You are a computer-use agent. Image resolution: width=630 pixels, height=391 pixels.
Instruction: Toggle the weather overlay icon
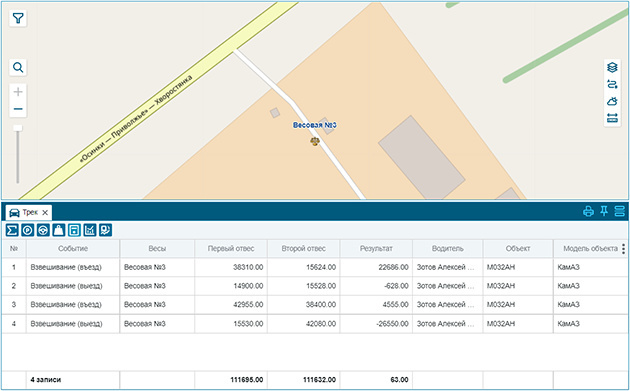point(612,101)
